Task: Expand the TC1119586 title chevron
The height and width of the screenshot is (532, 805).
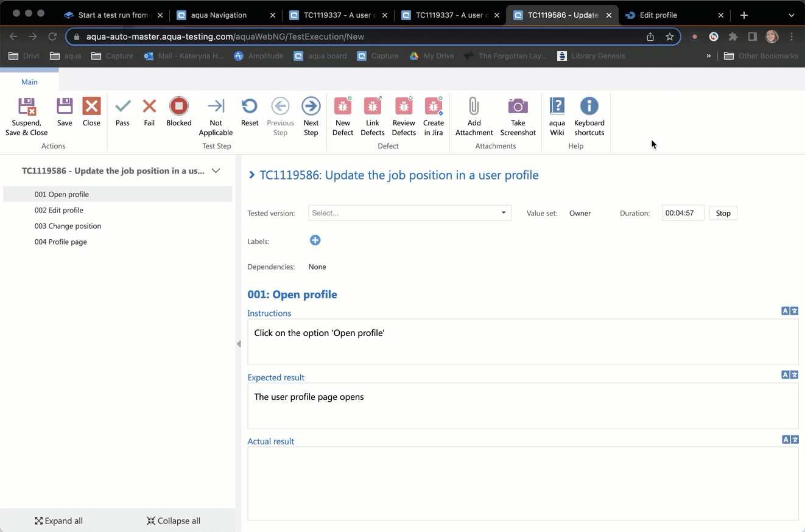Action: (x=252, y=175)
